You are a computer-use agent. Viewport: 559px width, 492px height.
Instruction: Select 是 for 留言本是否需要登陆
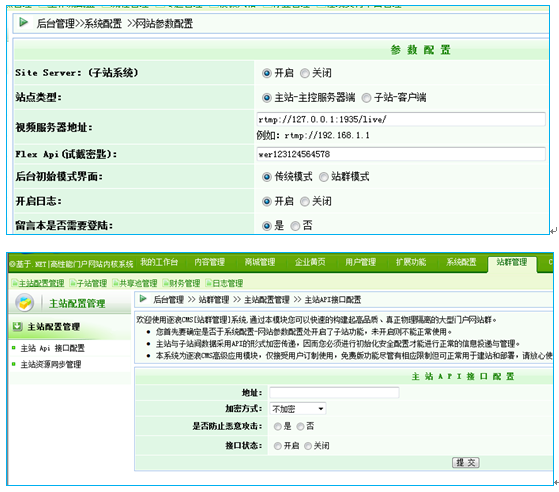pyautogui.click(x=267, y=226)
